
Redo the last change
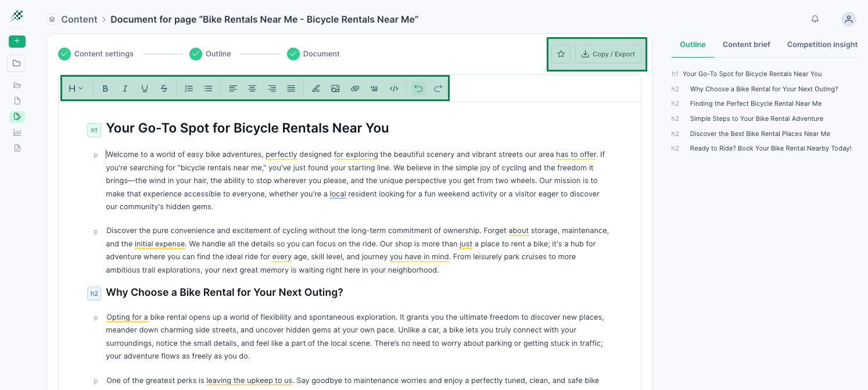click(438, 88)
